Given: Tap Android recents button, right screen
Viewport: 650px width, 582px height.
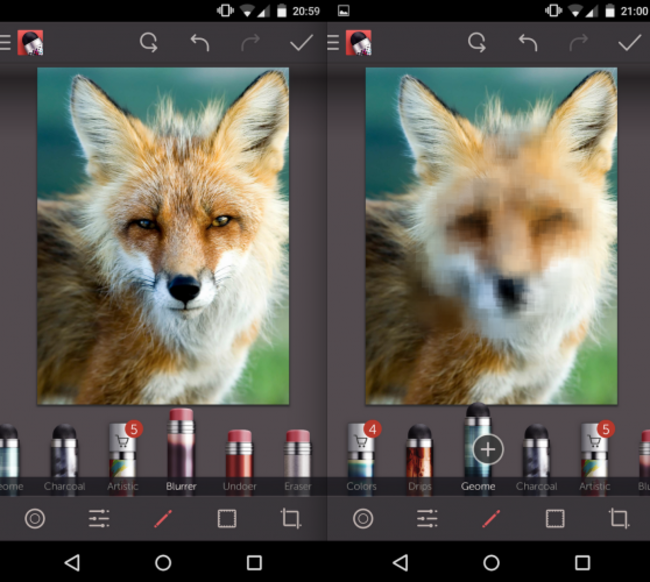Looking at the screenshot, I should (582, 563).
